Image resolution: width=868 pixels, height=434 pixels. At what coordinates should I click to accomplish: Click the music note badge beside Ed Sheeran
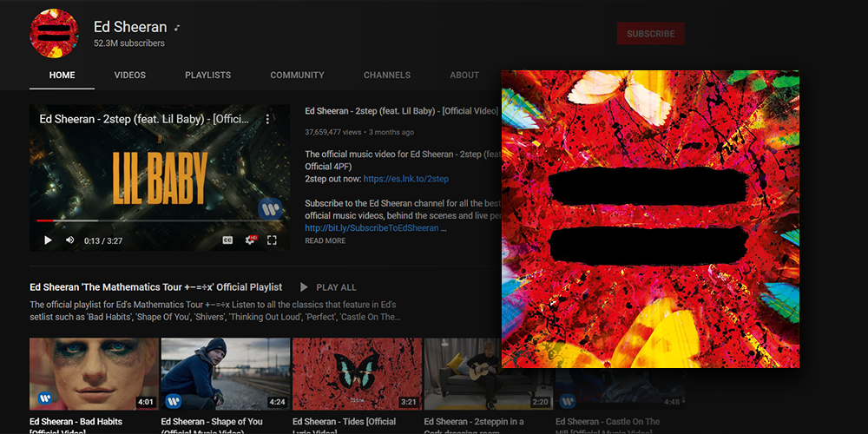click(177, 28)
